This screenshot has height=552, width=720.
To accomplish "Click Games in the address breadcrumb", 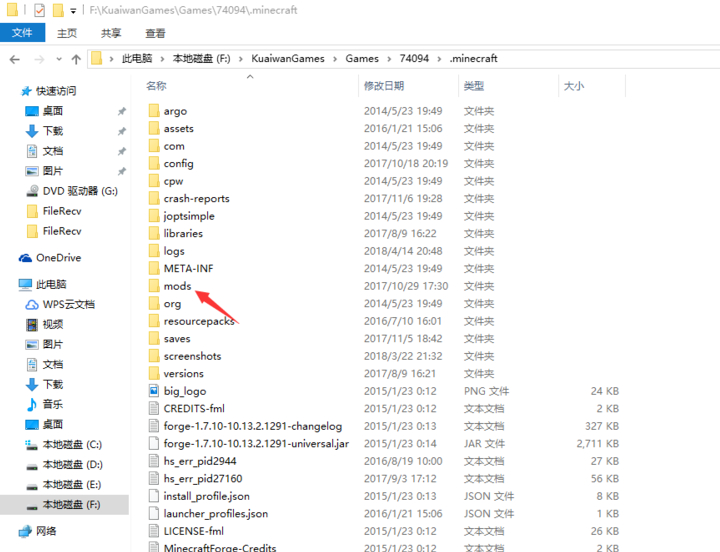I will pos(362,58).
